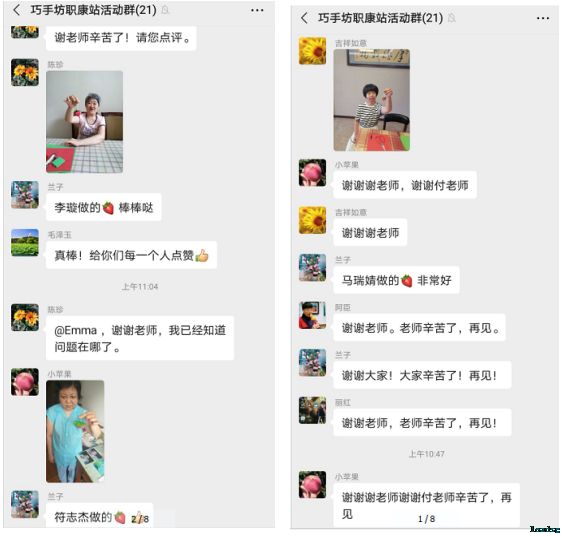Tap the landscape avatar above 真棒 message
561x534 pixels.
tap(25, 242)
